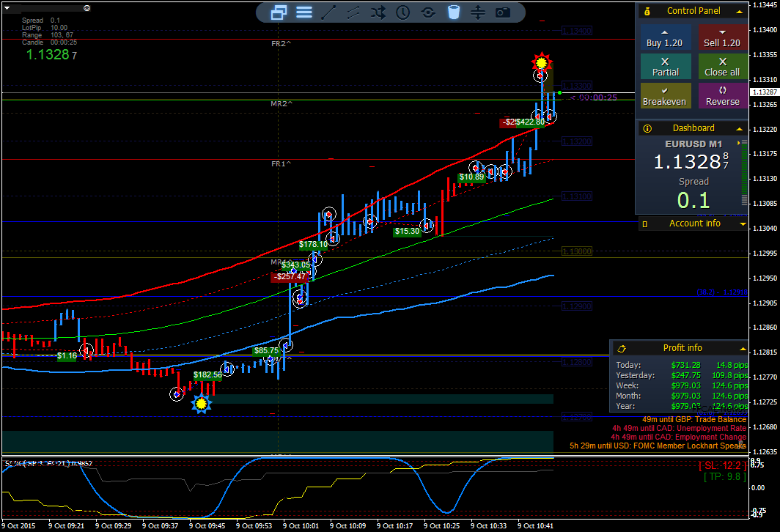Expand the Account info section
The image size is (780, 532).
pos(743,224)
